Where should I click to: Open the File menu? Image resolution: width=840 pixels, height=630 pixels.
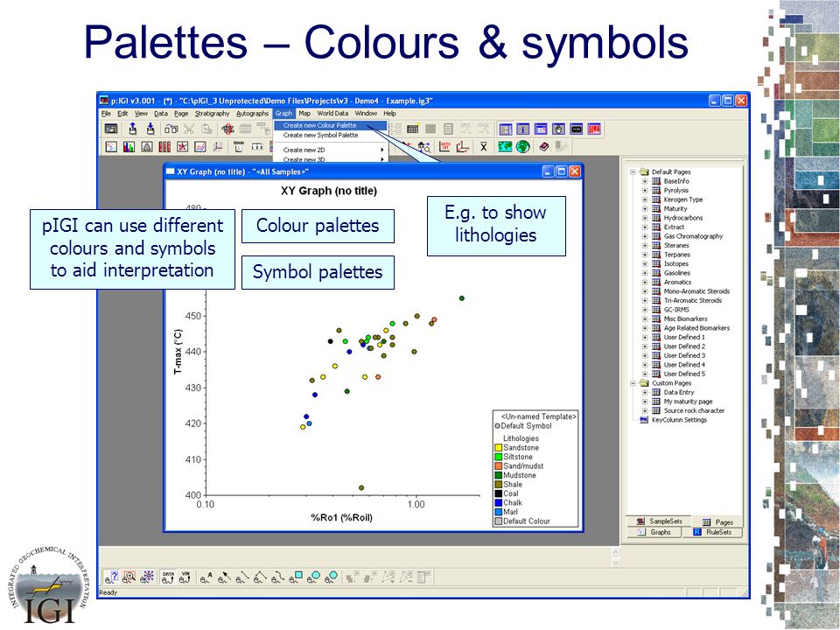(x=106, y=114)
